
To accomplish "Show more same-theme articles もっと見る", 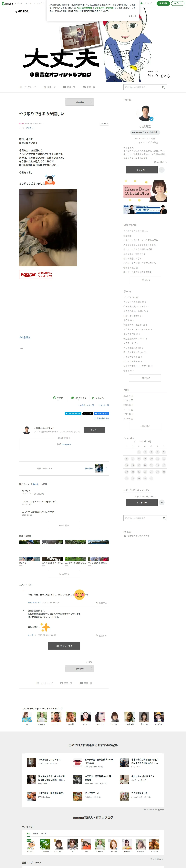I will 64,525.
